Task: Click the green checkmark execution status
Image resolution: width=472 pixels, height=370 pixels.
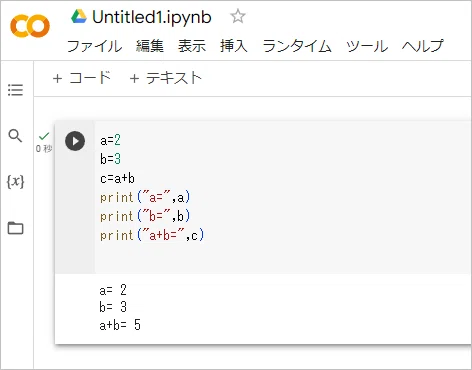Action: [44, 136]
